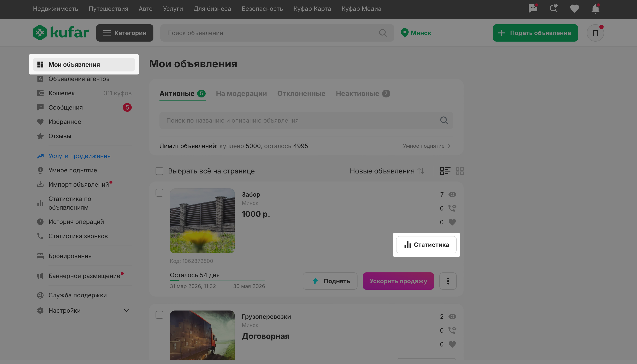Screen dimensions: 637x364
Task: Expand the Настройки chevron
Action: coord(127,311)
